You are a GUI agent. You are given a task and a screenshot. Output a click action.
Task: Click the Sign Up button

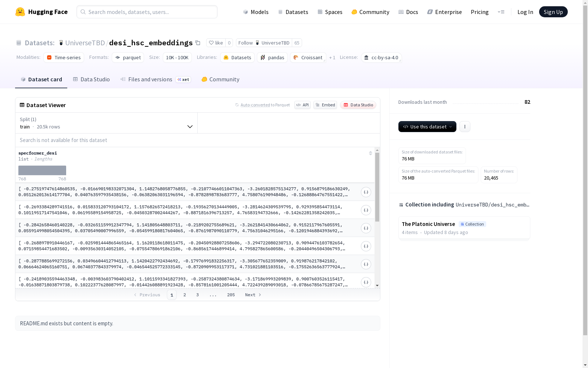point(553,12)
